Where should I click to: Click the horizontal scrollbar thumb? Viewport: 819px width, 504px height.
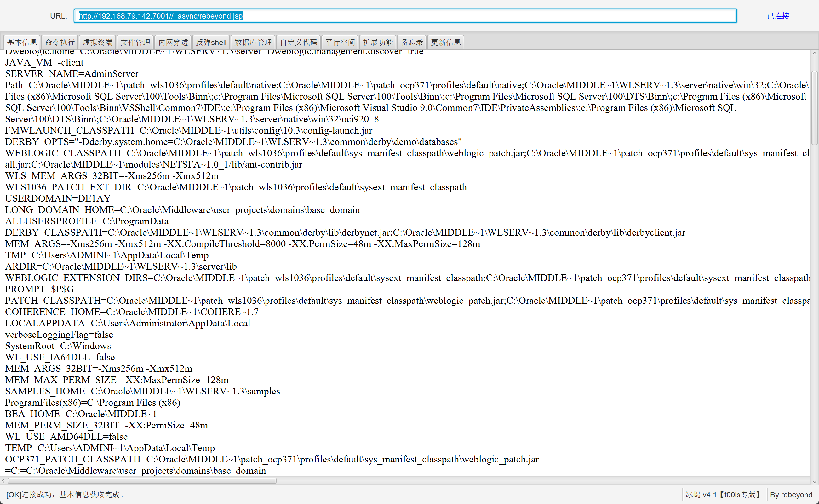pyautogui.click(x=142, y=481)
